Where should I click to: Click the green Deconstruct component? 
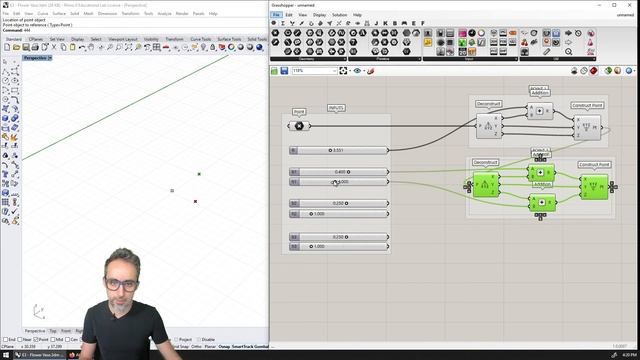[486, 185]
